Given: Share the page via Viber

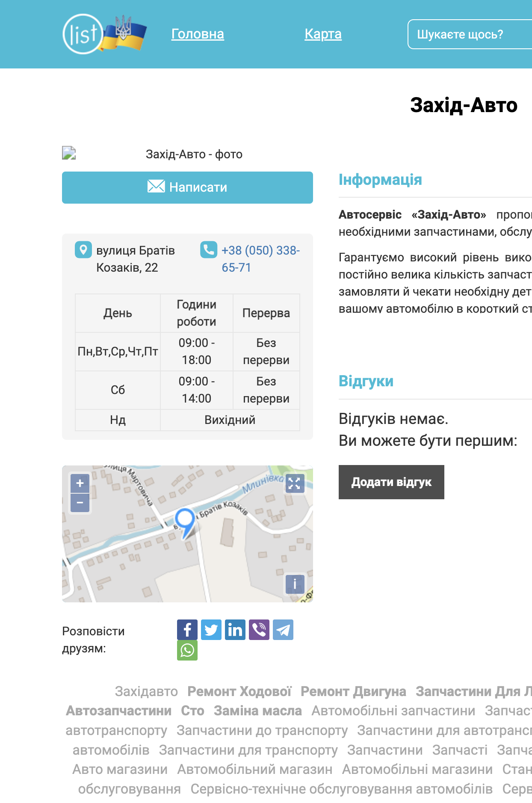Looking at the screenshot, I should click(x=259, y=630).
